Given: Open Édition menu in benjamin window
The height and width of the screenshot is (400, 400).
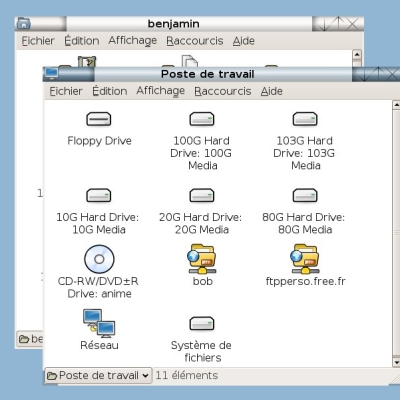Looking at the screenshot, I should click(x=82, y=41).
